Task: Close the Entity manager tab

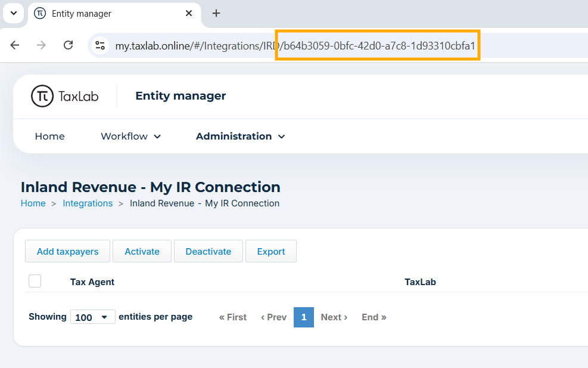Action: click(x=189, y=14)
